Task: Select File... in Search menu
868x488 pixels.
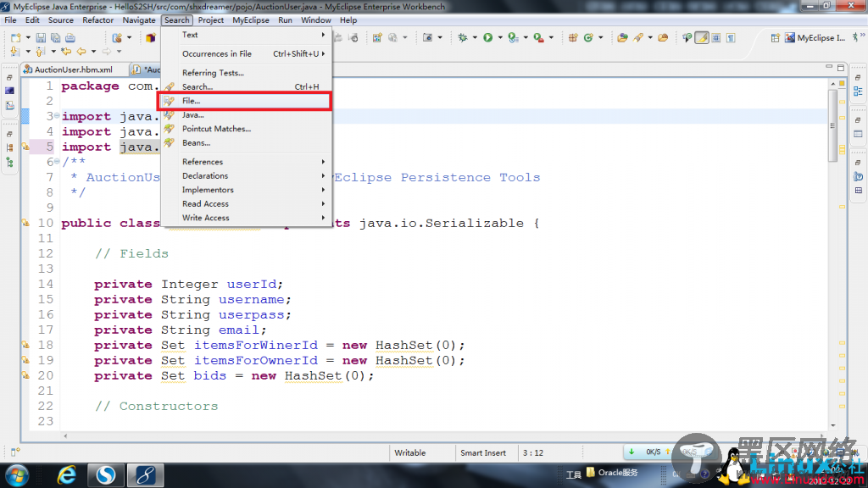Action: pyautogui.click(x=247, y=101)
